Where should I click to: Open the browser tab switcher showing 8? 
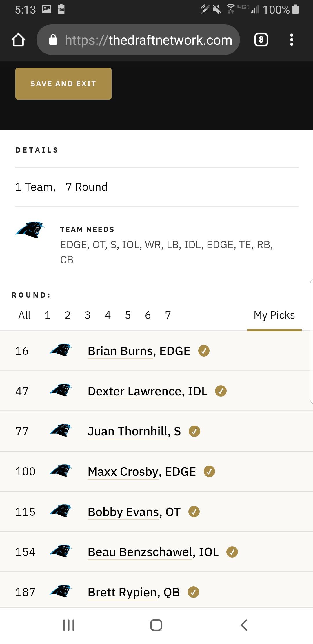(x=261, y=40)
